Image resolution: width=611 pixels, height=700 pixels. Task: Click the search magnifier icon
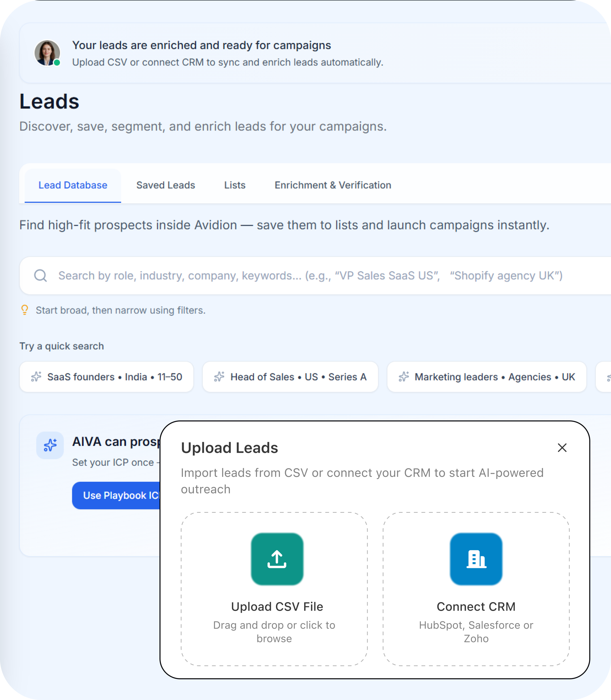pyautogui.click(x=41, y=275)
